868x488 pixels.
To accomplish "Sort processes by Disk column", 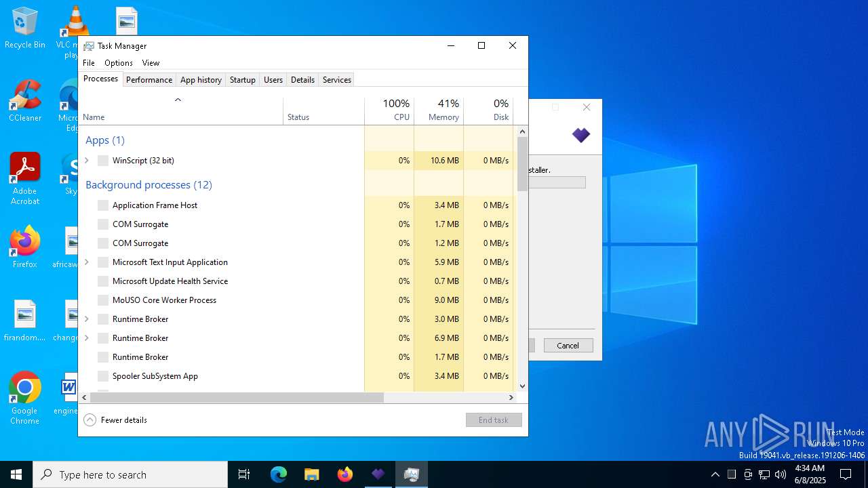I will pos(488,111).
